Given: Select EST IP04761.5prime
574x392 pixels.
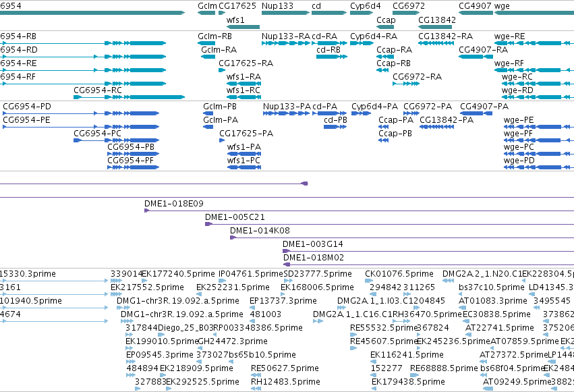Looking at the screenshot, I should (251, 274).
